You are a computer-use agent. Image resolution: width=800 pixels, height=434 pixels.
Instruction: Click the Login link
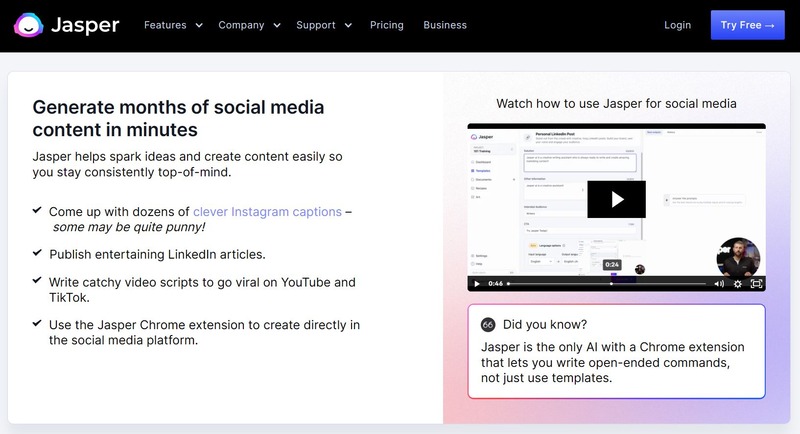point(677,25)
